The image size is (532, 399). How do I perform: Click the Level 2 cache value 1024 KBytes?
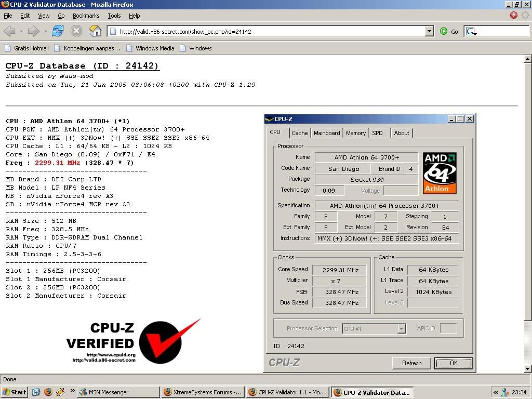coord(433,292)
